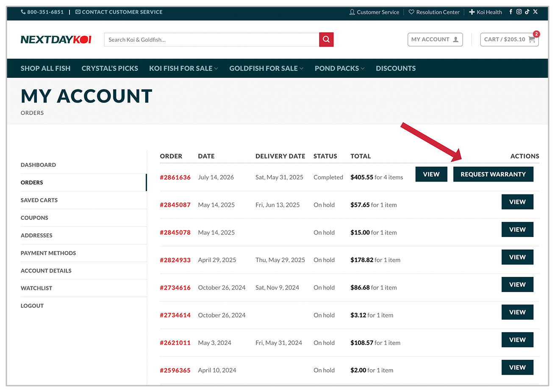
Task: Open order #2845087
Action: click(x=175, y=205)
